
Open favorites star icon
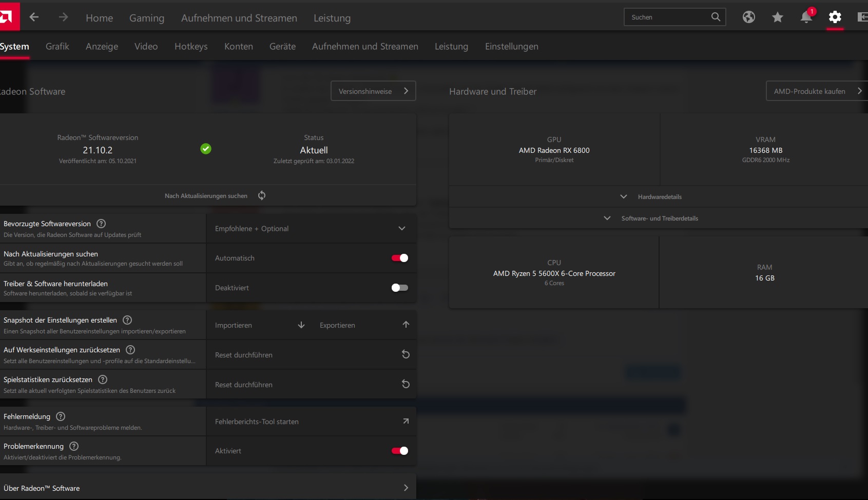(778, 17)
